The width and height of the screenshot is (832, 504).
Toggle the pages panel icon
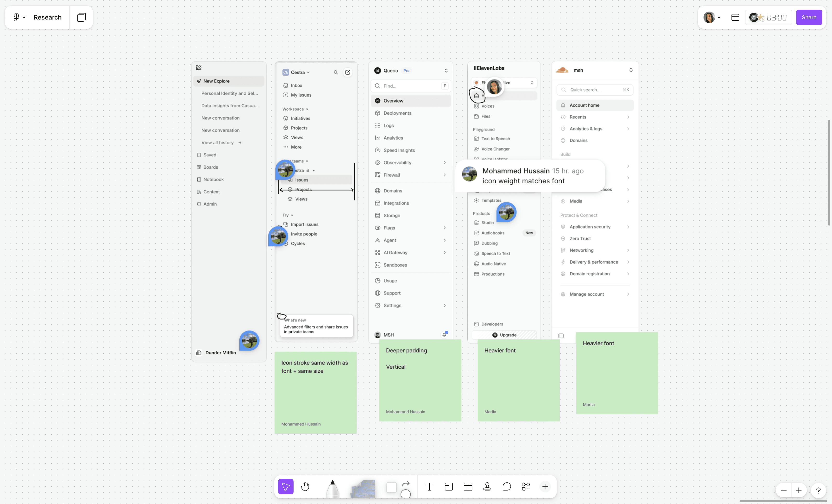pyautogui.click(x=81, y=18)
